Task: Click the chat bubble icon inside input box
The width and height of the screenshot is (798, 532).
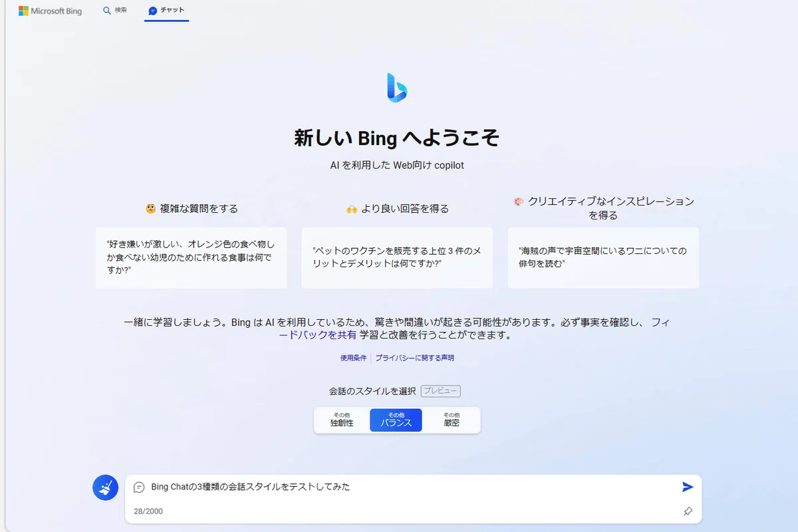Action: (139, 487)
